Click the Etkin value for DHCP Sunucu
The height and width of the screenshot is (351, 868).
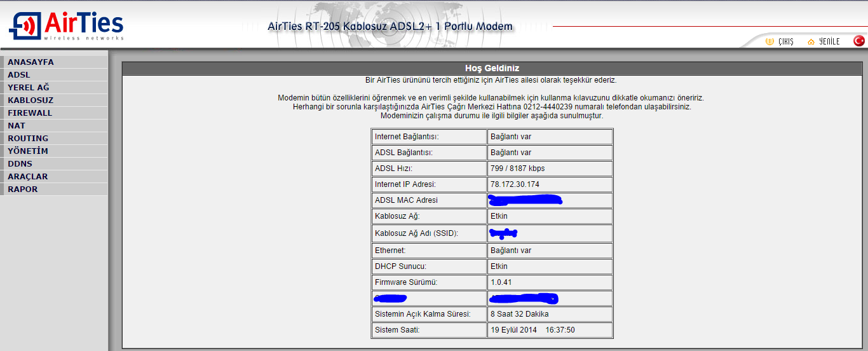click(x=499, y=266)
